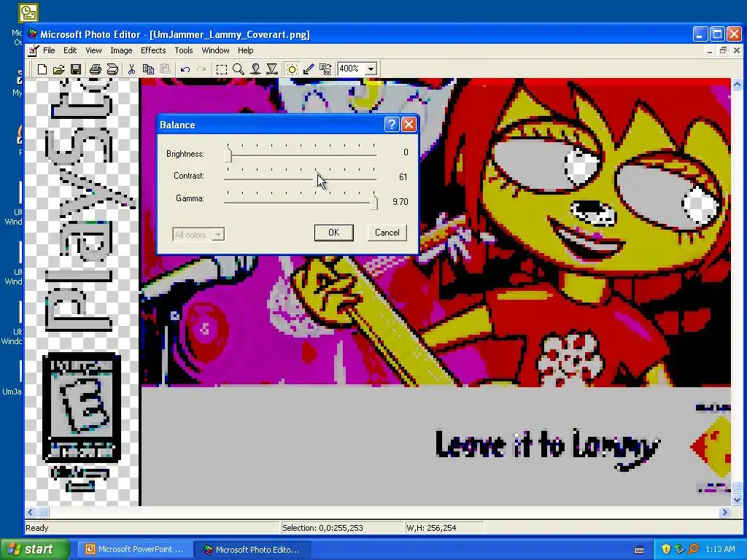Open the Tools menu

point(183,50)
